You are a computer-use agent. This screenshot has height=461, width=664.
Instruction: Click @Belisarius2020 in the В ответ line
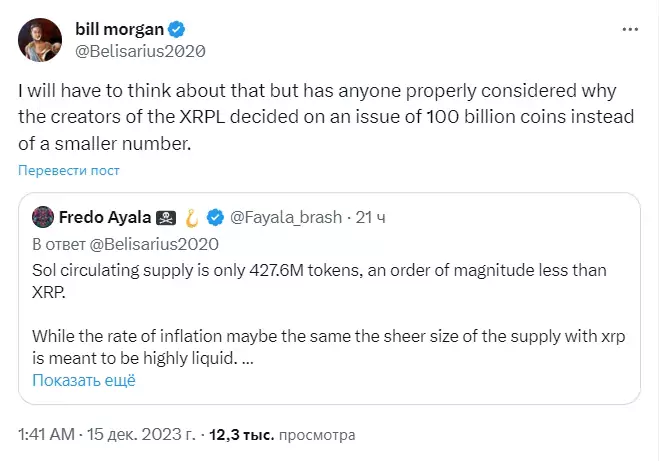tap(154, 244)
